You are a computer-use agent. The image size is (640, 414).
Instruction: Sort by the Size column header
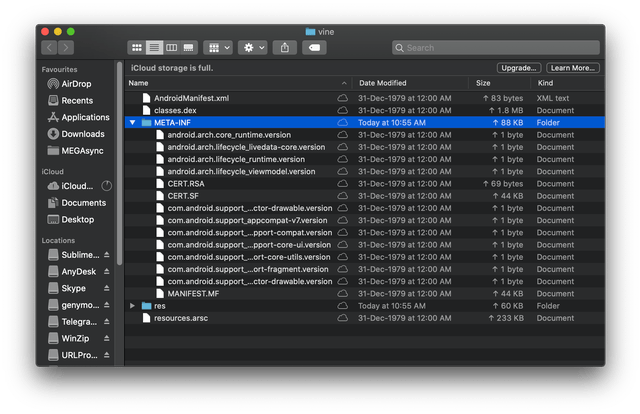coord(500,83)
